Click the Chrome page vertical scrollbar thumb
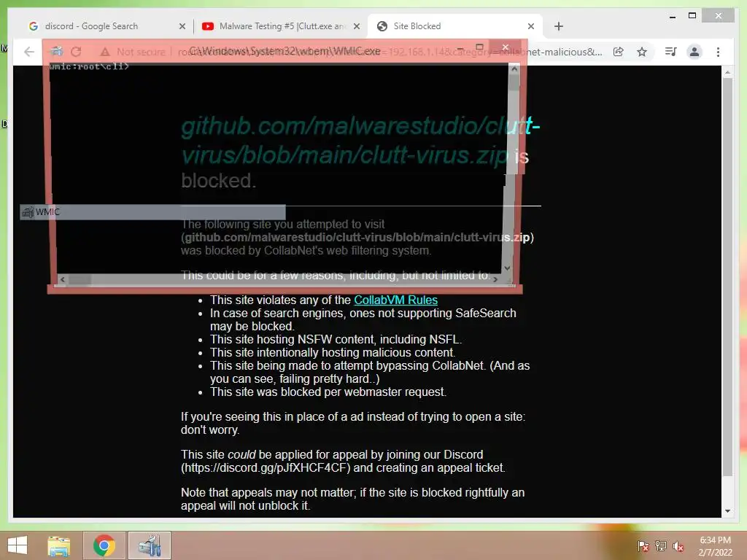This screenshot has height=560, width=747. 727,276
